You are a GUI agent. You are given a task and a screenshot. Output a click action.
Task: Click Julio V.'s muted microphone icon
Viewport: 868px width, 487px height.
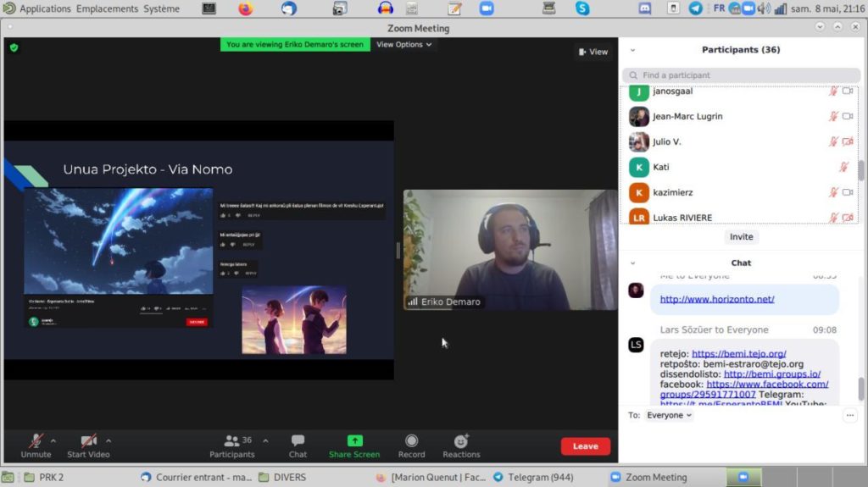833,141
